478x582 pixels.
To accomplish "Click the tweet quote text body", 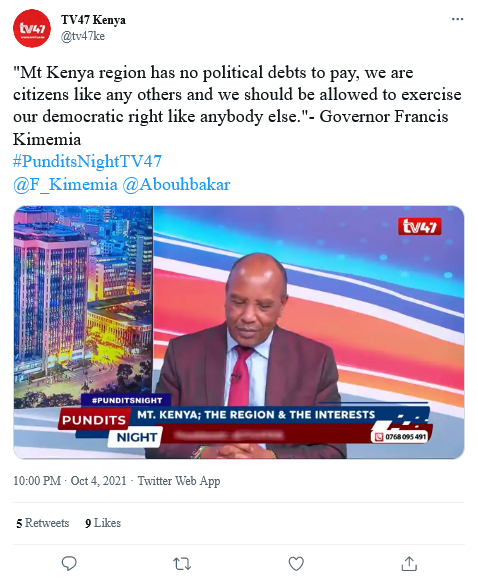I will click(x=237, y=106).
